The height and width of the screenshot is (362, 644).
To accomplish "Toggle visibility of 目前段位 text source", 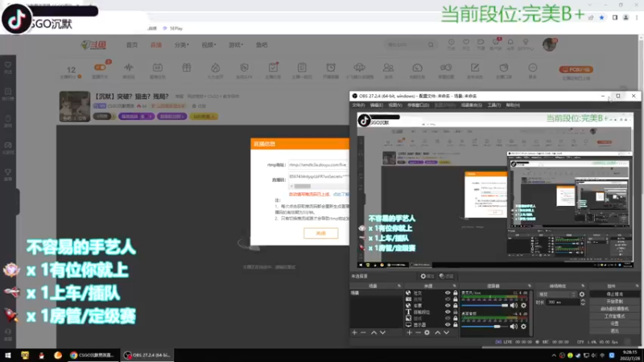I will point(448,312).
